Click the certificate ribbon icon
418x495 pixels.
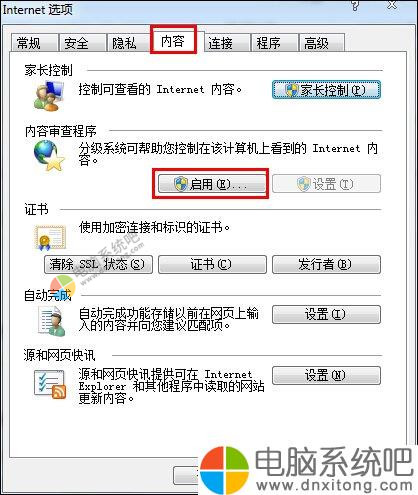click(x=50, y=238)
